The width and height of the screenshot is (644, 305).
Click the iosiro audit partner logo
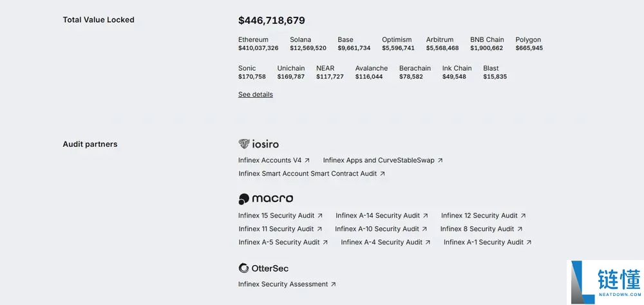click(259, 144)
